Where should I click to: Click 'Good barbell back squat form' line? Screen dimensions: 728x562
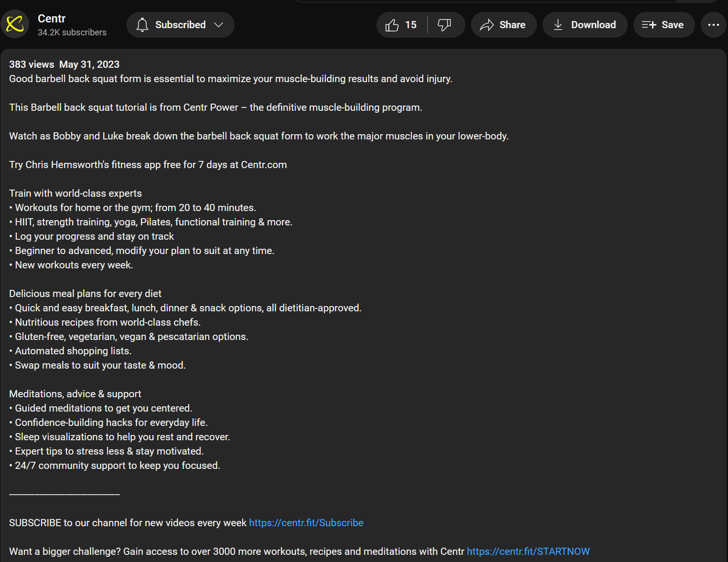231,79
